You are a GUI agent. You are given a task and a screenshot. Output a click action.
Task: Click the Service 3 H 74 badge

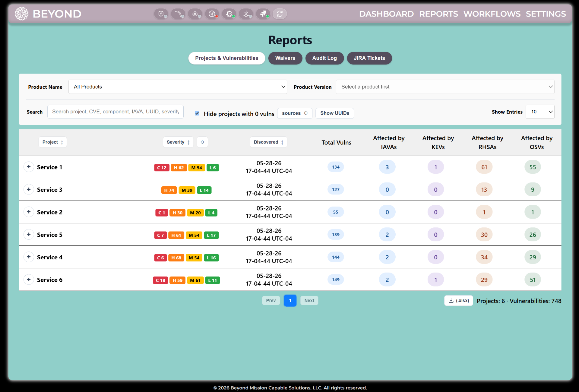(x=169, y=190)
